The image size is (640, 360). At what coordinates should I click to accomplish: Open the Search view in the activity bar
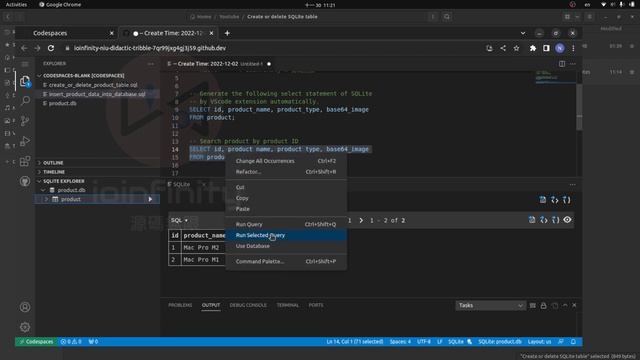(x=25, y=100)
